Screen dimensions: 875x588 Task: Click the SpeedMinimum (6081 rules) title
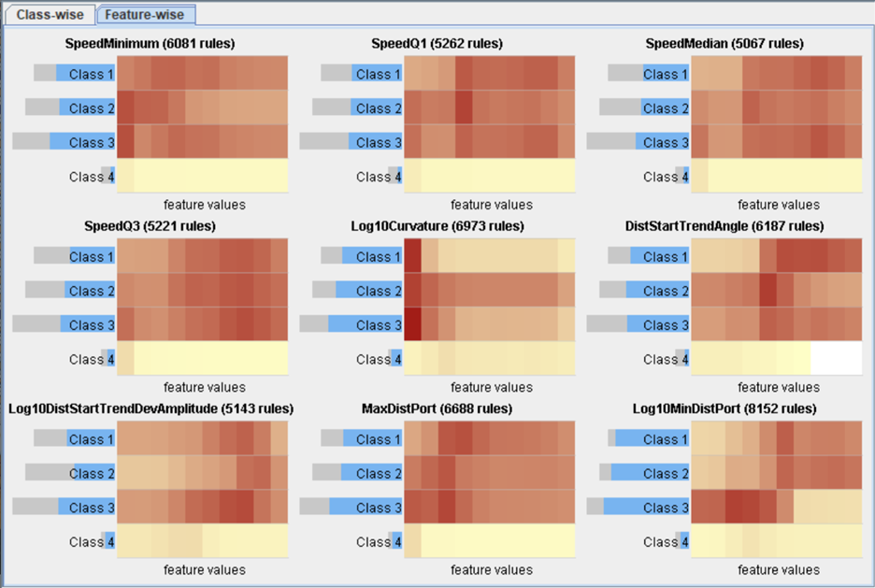coord(150,44)
